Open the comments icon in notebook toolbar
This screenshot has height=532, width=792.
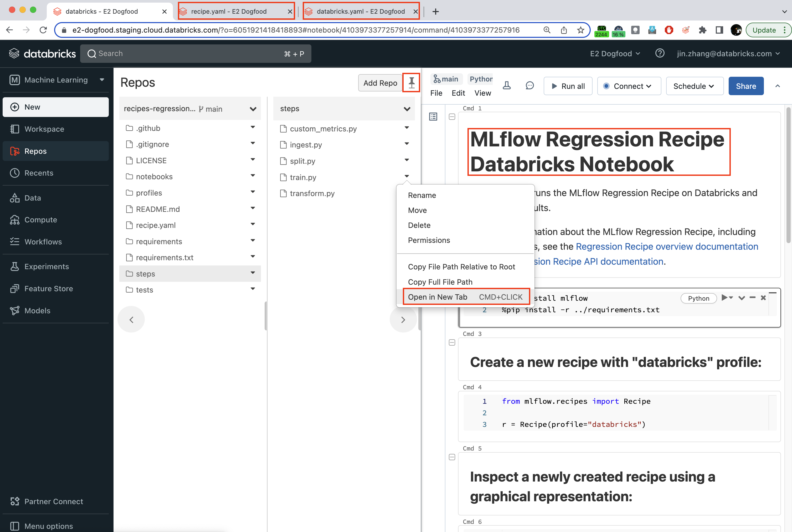(529, 85)
